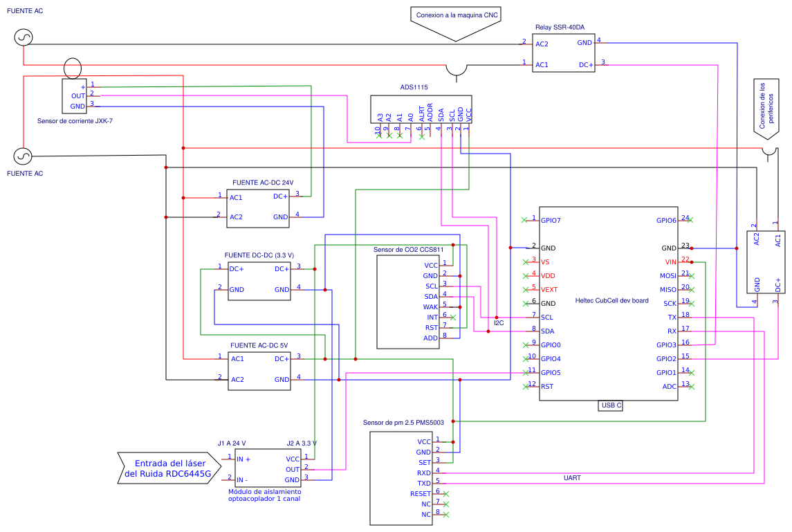Select the FUENTE DC-DC 3.3 V block
Image resolution: width=792 pixels, height=532 pixels.
pyautogui.click(x=259, y=279)
